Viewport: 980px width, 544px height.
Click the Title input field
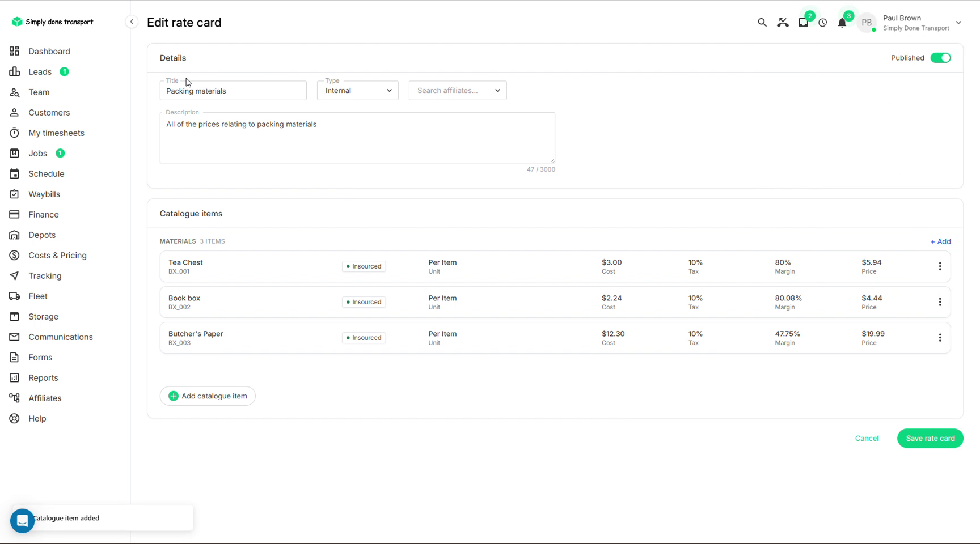pos(233,91)
